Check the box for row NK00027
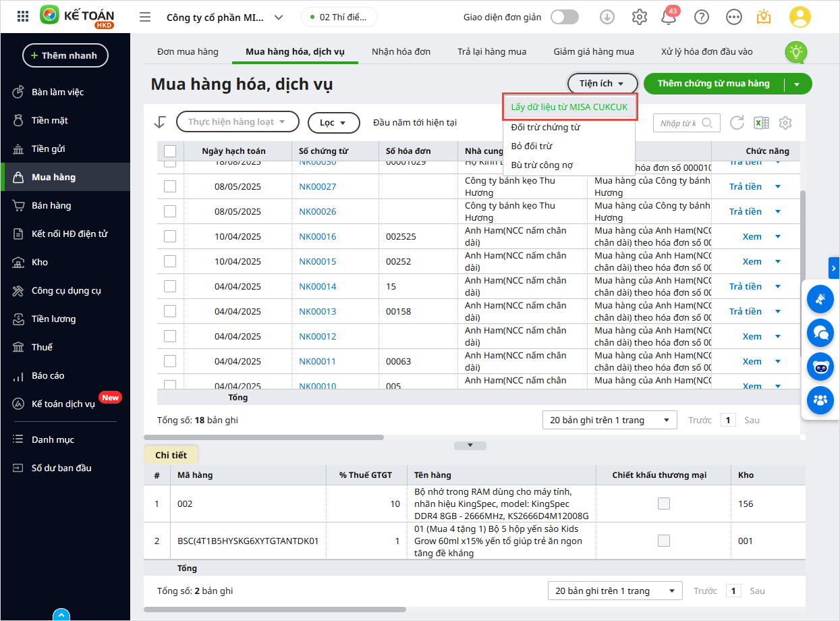Image resolution: width=840 pixels, height=621 pixels. point(170,186)
